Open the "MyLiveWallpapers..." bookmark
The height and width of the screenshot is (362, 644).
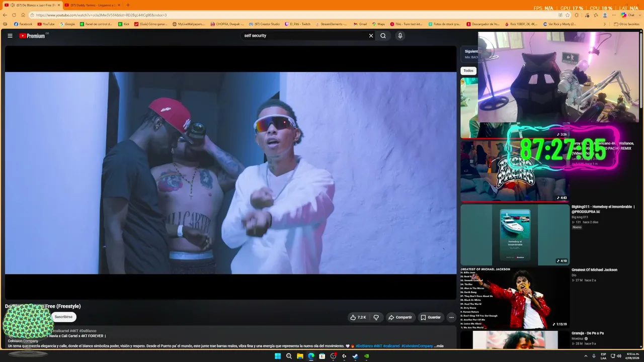click(189, 24)
